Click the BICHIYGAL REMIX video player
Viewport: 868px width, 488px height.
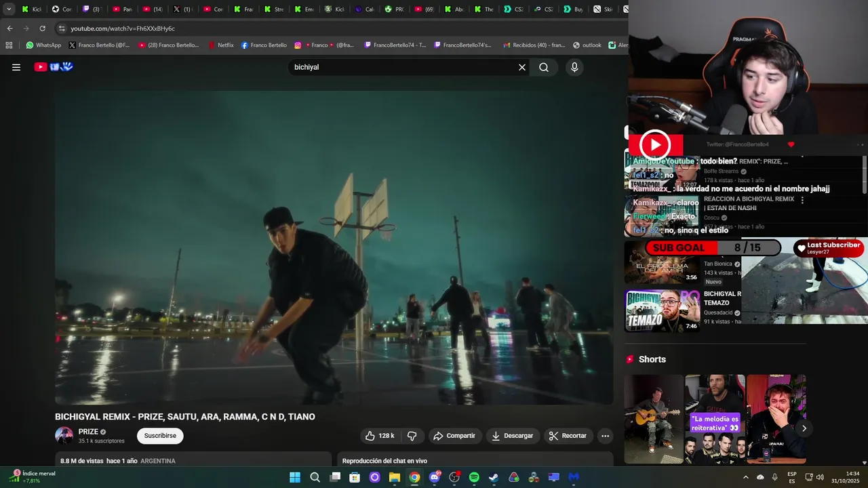click(x=334, y=248)
